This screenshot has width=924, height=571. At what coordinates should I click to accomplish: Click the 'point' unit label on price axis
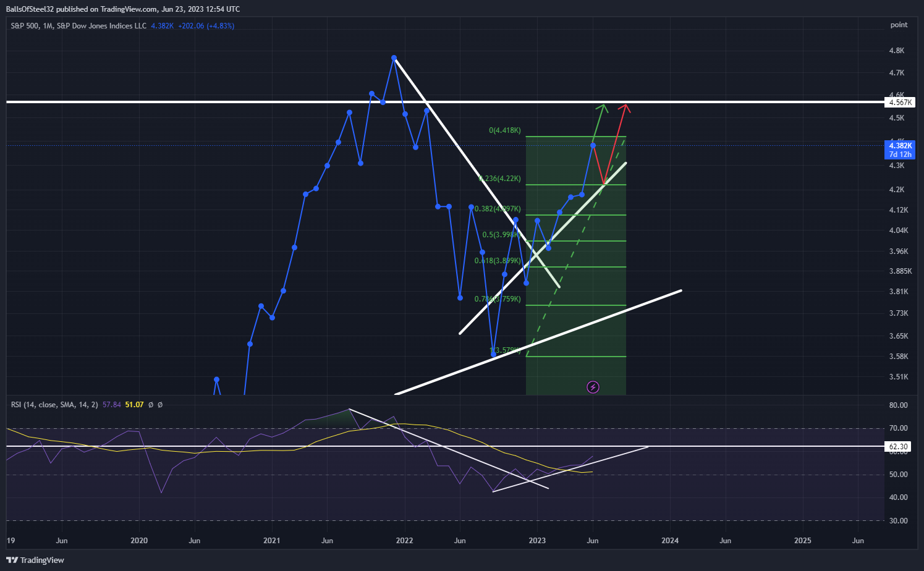tap(899, 25)
